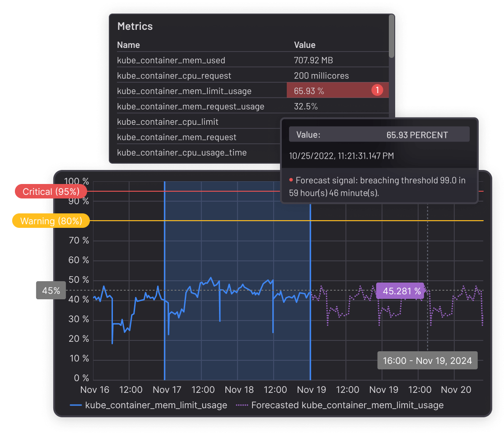The width and height of the screenshot is (504, 434).
Task: Click the red alert badge showing 1
Action: (x=377, y=90)
